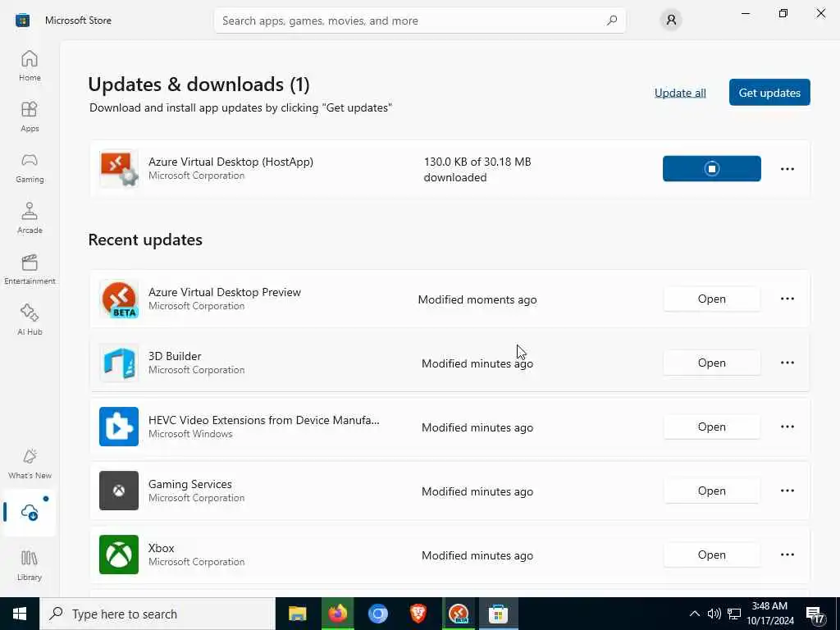Switch to Azure Virtual Desktop Preview taskbar icon
Viewport: 840px width, 630px height.
458,614
